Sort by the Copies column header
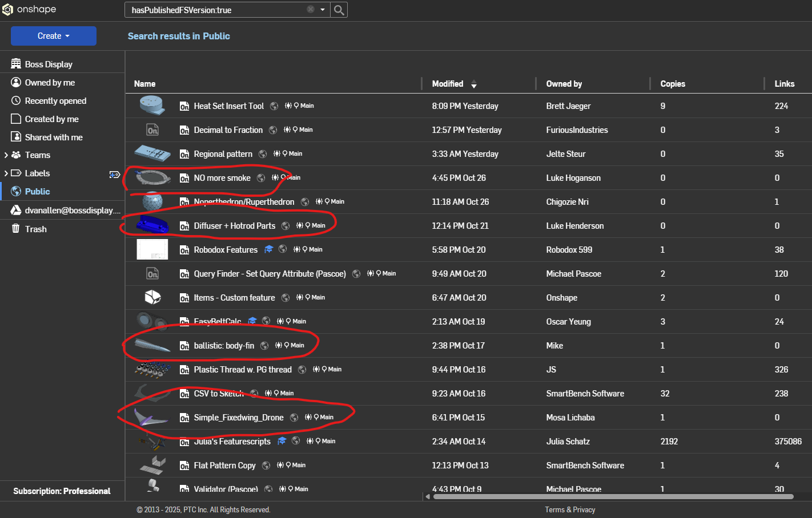 click(673, 84)
